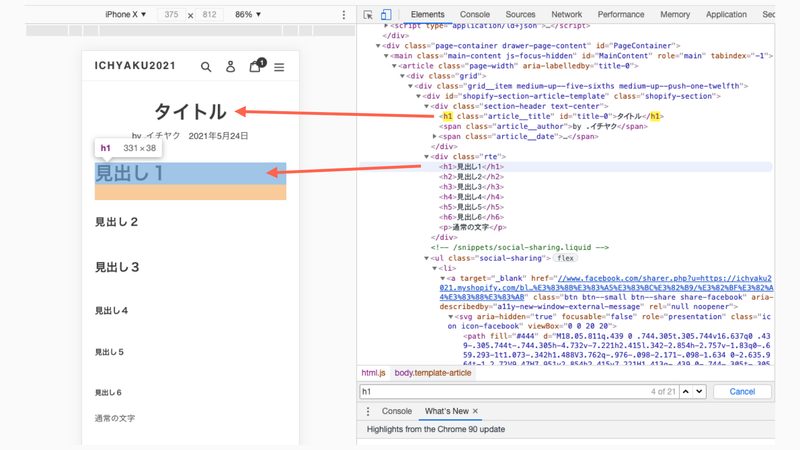
Task: Open the 86% zoom dropdown
Action: coord(248,14)
